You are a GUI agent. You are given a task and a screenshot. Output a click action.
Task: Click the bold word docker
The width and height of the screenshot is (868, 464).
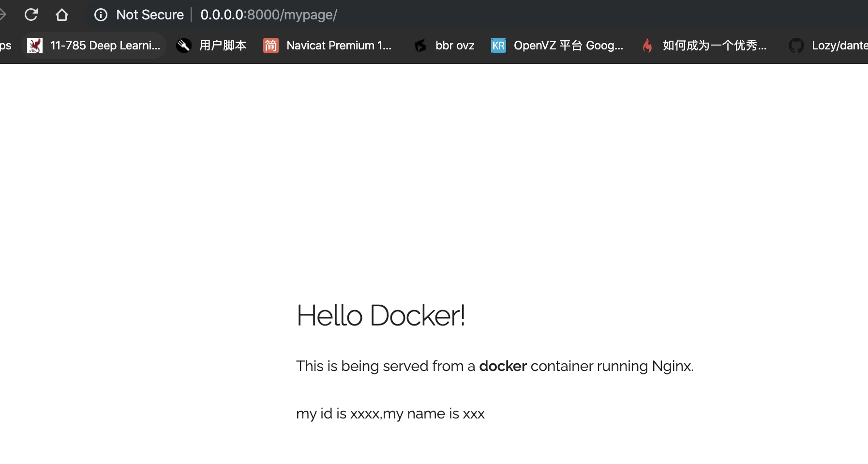[502, 366]
